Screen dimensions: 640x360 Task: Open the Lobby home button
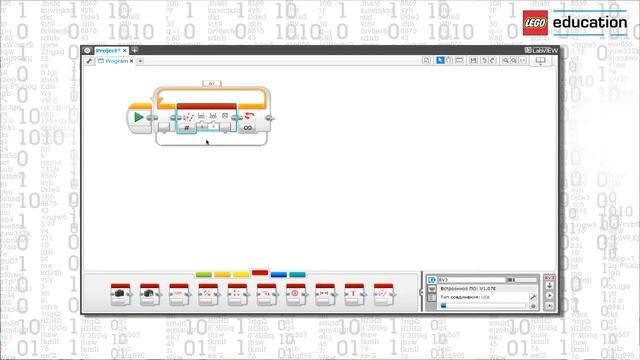[x=87, y=50]
